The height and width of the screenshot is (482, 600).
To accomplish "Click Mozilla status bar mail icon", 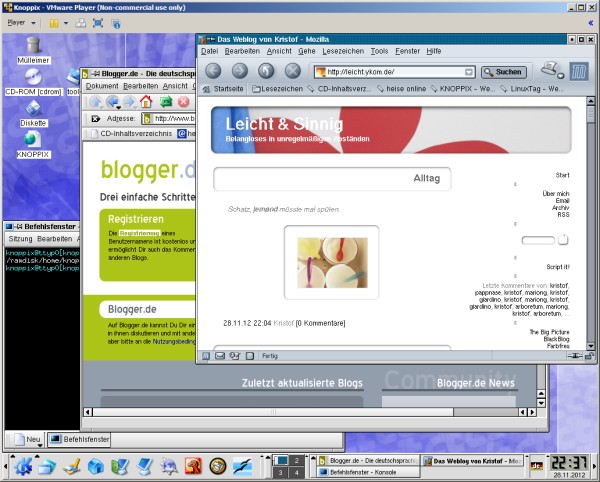I will click(x=220, y=356).
